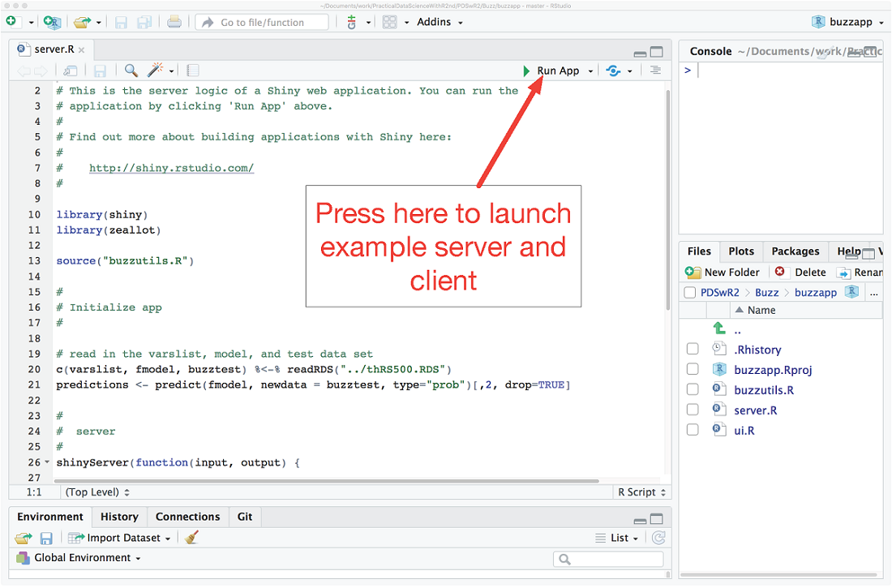
Task: Open the buzzapp project menu
Action: tap(847, 22)
